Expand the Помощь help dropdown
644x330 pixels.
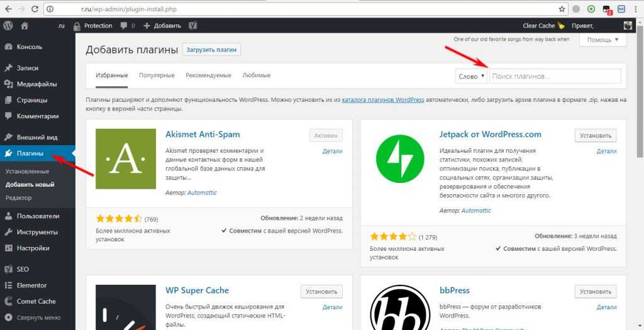(x=602, y=40)
